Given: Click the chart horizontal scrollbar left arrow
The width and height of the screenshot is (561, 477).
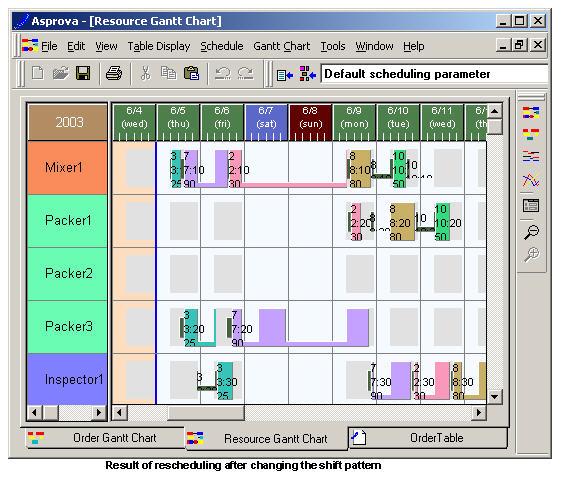Looking at the screenshot, I should 119,413.
